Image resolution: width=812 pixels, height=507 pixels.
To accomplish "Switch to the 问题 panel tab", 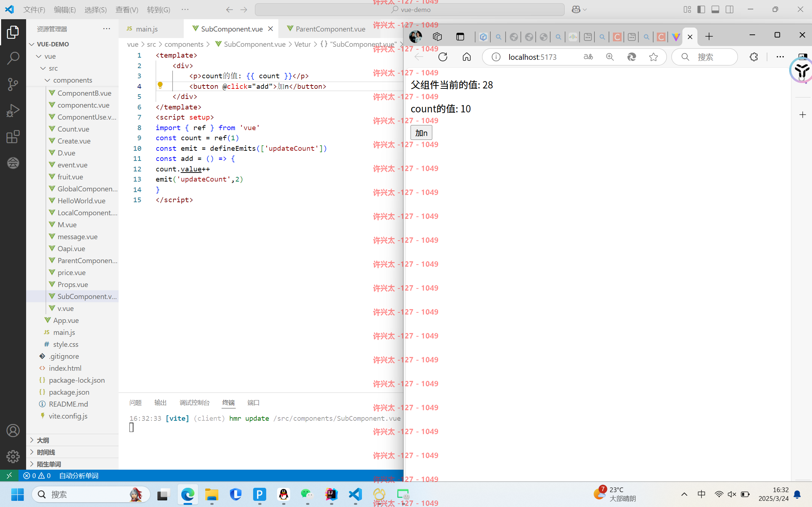I will point(136,403).
